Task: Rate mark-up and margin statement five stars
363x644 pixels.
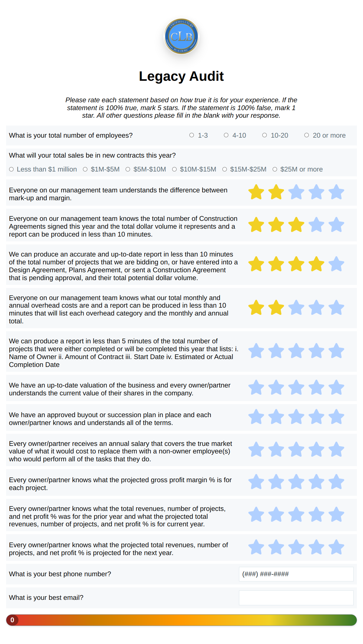Action: [336, 192]
